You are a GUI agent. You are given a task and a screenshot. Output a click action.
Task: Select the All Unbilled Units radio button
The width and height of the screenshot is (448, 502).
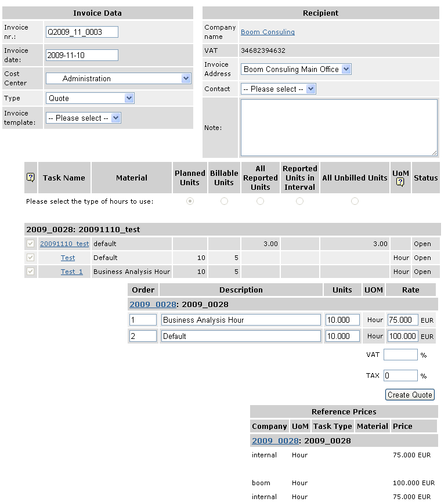[355, 201]
